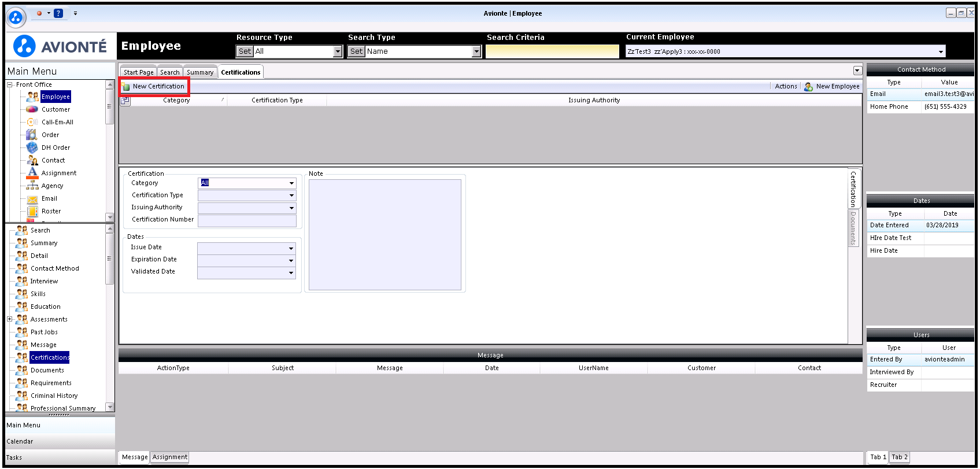980x469 pixels.
Task: Click the grid selector icon beside Category header
Action: [125, 100]
